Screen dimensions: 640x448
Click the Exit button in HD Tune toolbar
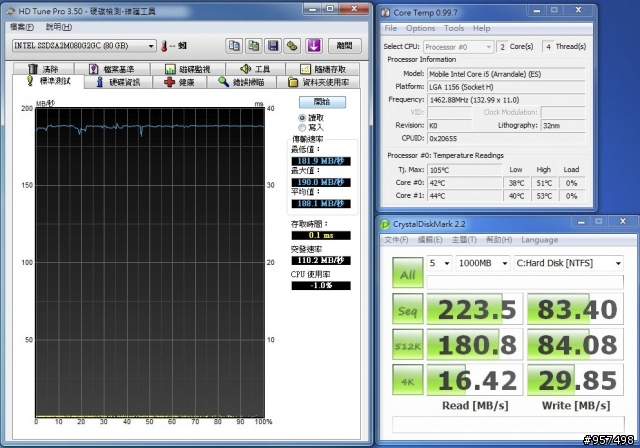tap(344, 46)
